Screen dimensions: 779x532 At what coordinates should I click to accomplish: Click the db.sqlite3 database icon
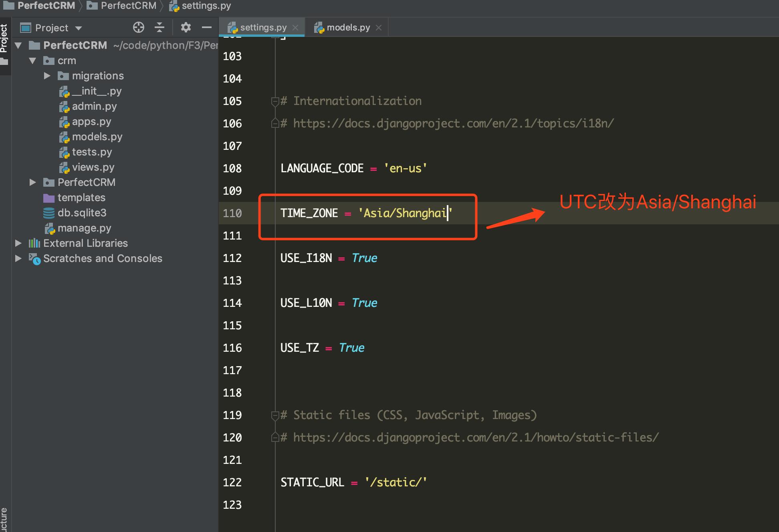point(49,213)
